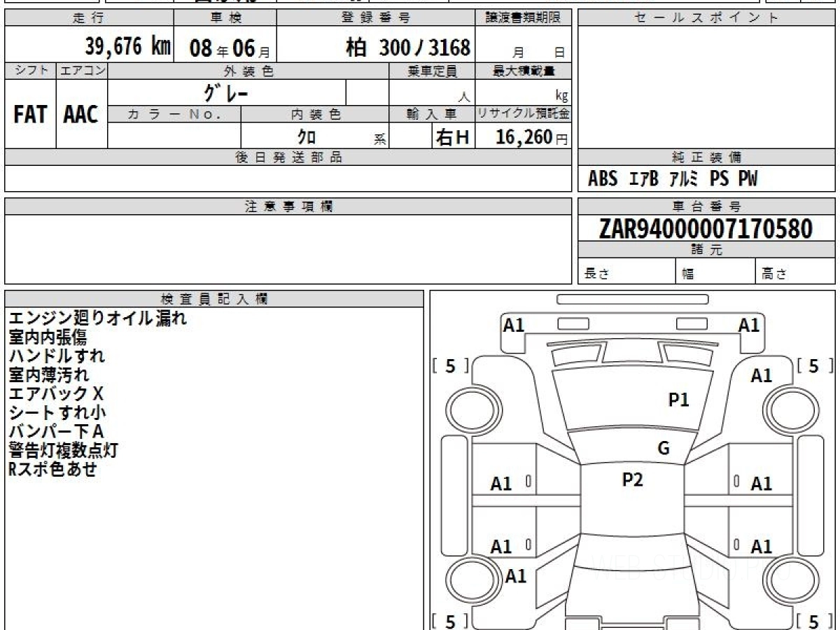Click the リサイクル預託金 header
Screen dimensions: 840x630
524,114
